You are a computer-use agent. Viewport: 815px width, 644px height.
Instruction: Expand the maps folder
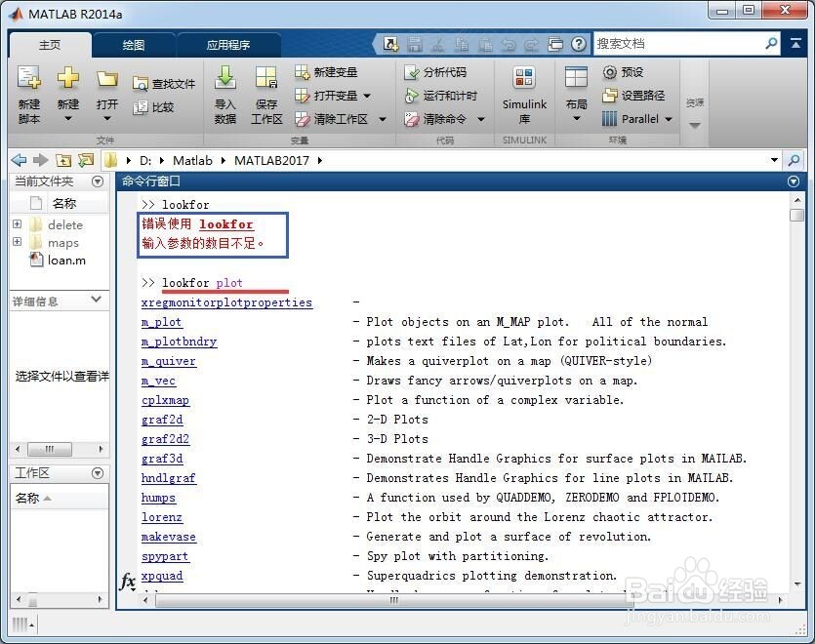pyautogui.click(x=18, y=242)
